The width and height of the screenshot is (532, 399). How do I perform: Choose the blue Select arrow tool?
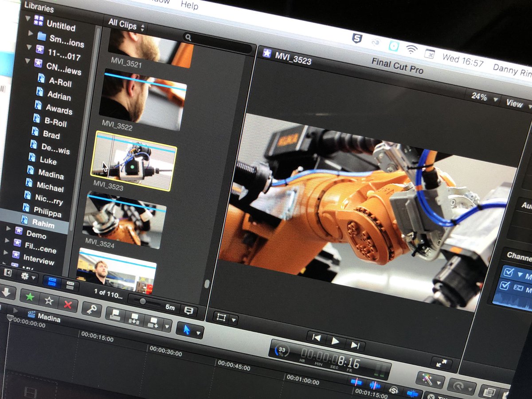[x=186, y=329]
